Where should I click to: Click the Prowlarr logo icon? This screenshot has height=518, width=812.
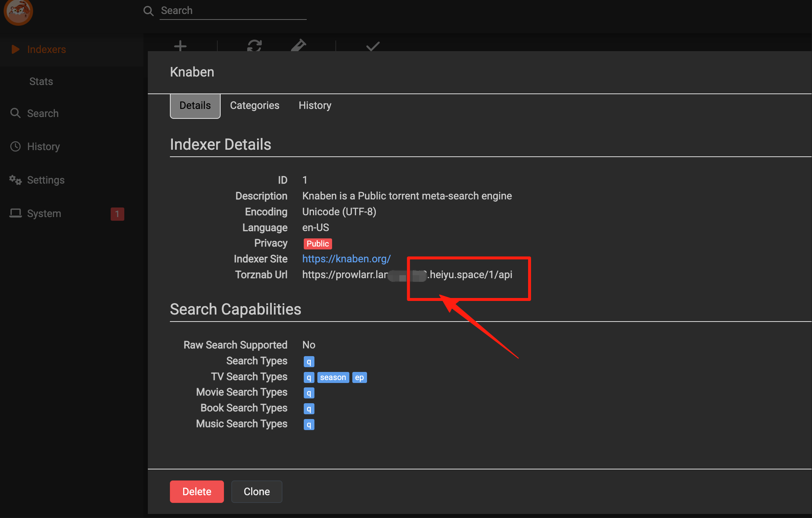coord(18,11)
